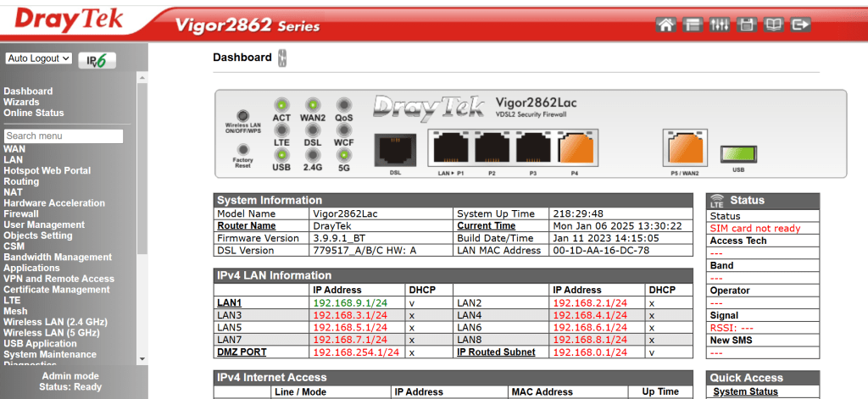Viewport: 868px width, 399px height.
Task: Open Dashboard in the sidebar
Action: pyautogui.click(x=28, y=91)
